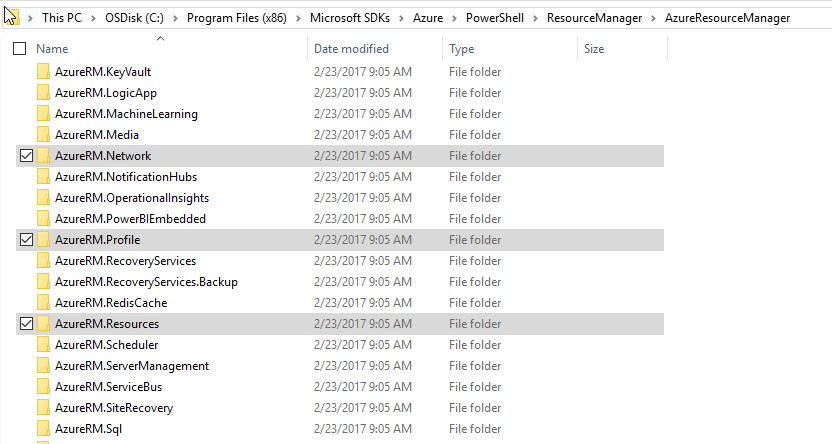Viewport: 832px width, 444px height.
Task: Click the AzureRM.Media folder icon
Action: pyautogui.click(x=43, y=135)
